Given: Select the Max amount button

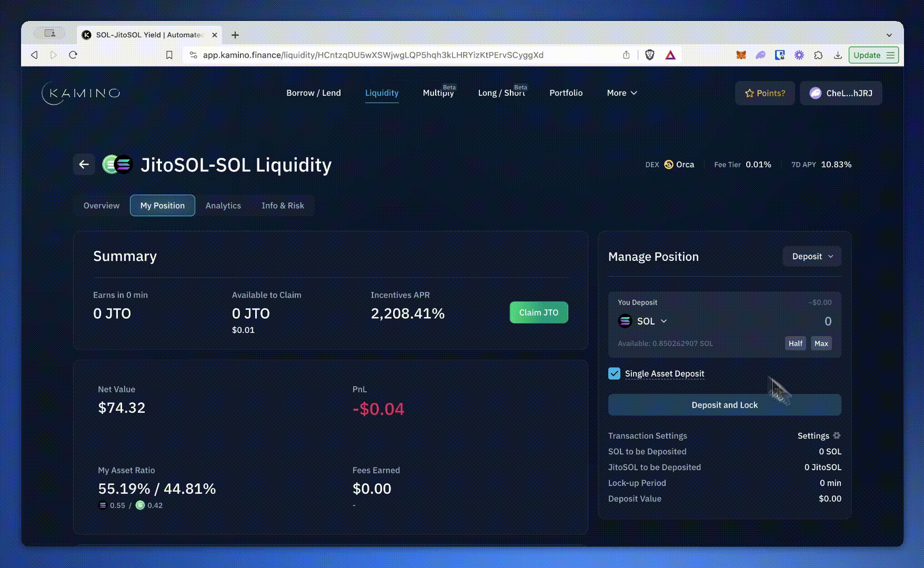Looking at the screenshot, I should pos(821,343).
